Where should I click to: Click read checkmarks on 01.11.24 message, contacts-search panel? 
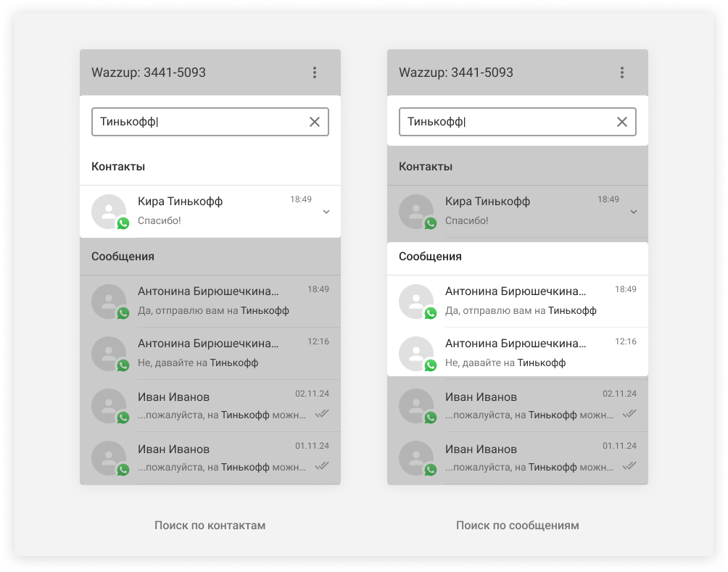click(322, 465)
